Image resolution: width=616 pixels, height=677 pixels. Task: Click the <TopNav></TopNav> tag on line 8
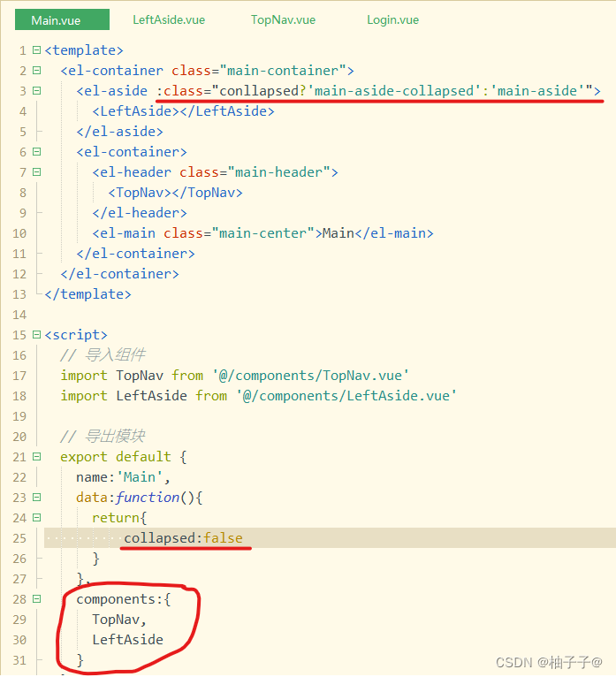[x=175, y=193]
